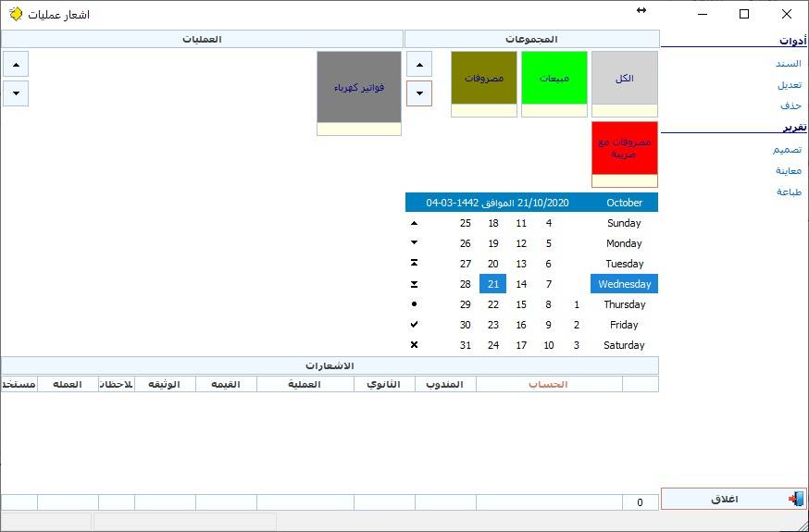
Task: Pick day 17 in calendar
Action: [x=521, y=345]
